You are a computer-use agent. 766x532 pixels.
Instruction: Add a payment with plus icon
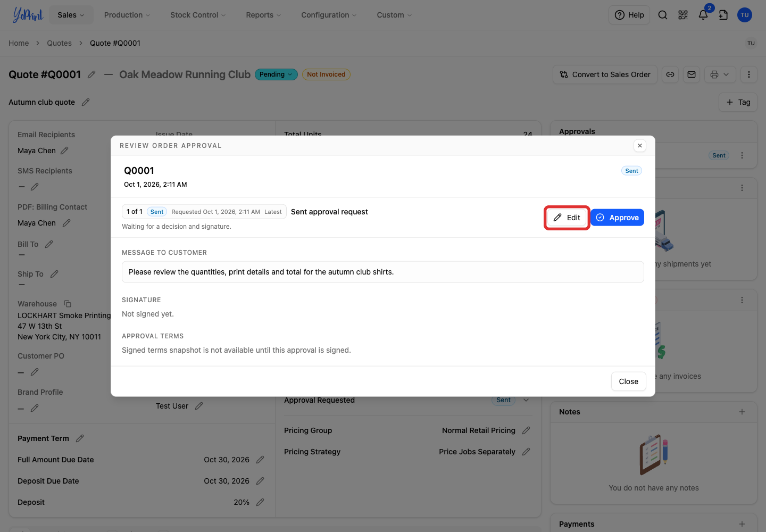click(x=742, y=524)
